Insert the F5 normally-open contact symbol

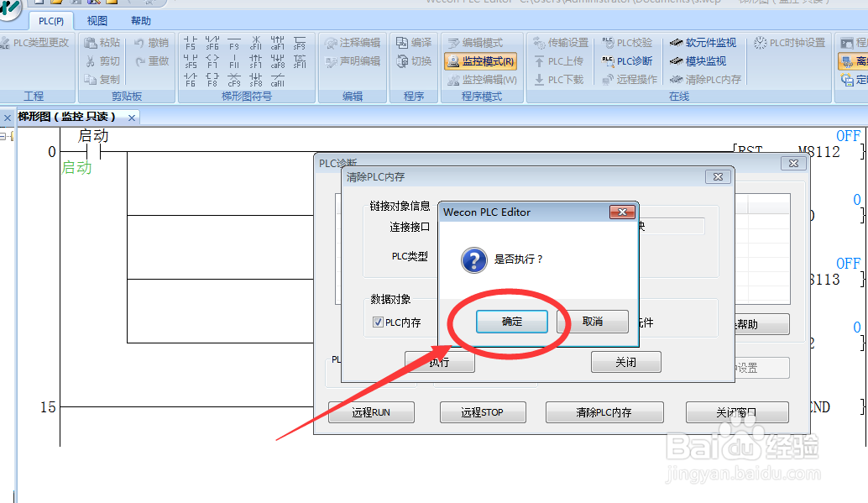[191, 43]
